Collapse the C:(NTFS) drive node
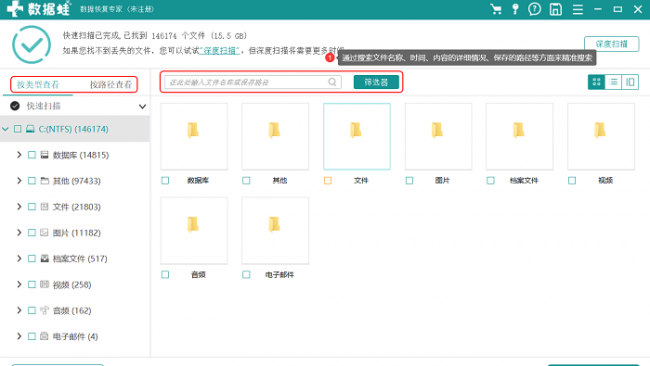The image size is (650, 366). (5, 129)
